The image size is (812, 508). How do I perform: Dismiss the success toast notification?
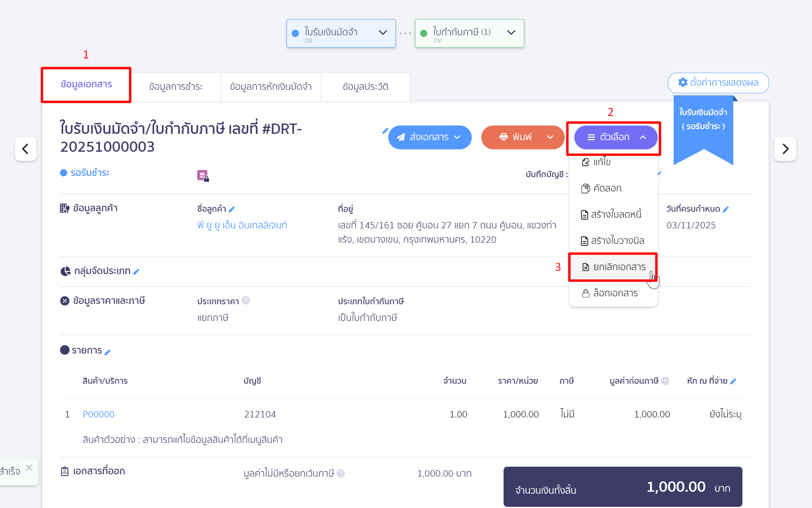coord(29,468)
